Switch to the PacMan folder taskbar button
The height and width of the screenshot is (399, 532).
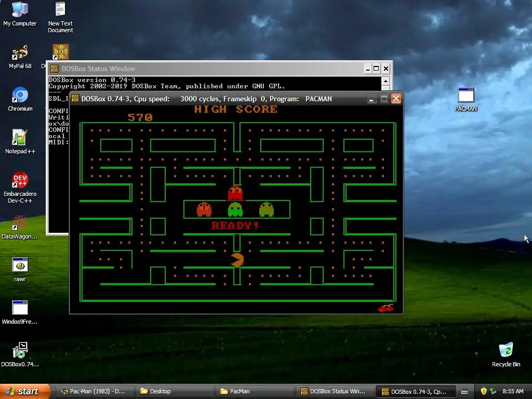coord(255,391)
